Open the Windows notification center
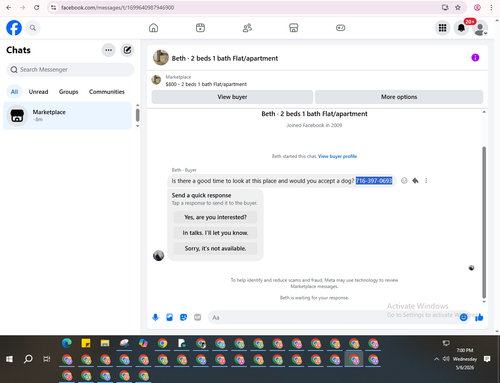This screenshot has width=500, height=383. pyautogui.click(x=487, y=359)
